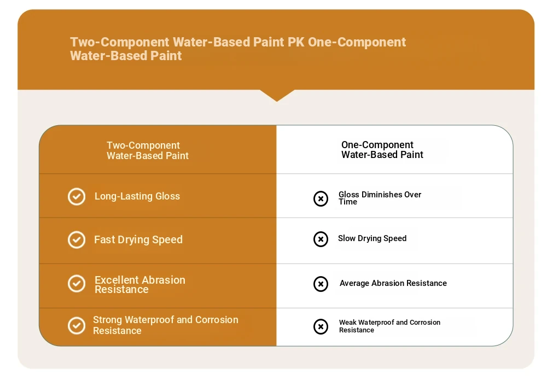Click the Strong Waterproof and Corrosion Resistance text
This screenshot has width=547, height=392.
166,325
